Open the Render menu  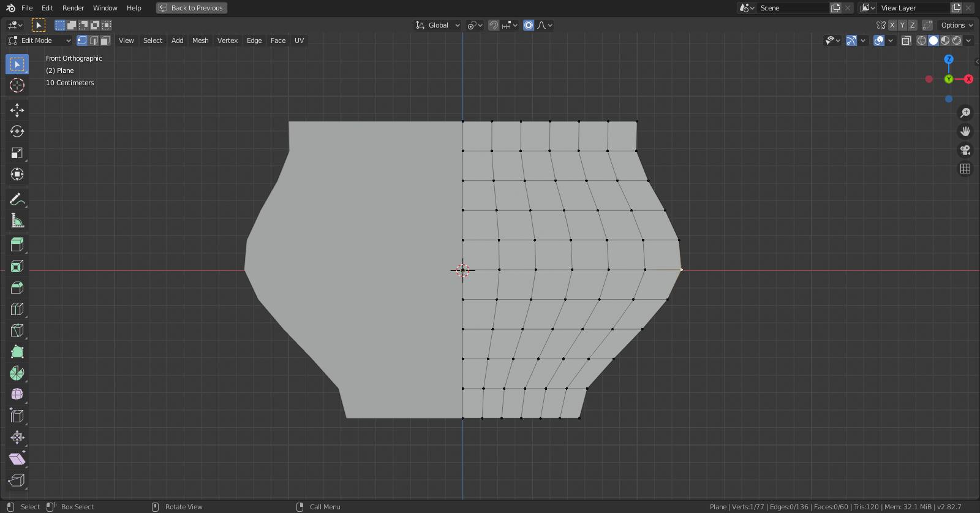click(x=73, y=8)
